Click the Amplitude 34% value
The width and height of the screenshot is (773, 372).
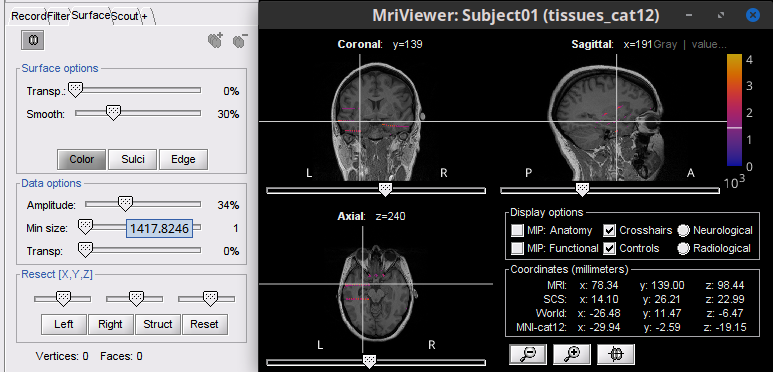tap(228, 204)
